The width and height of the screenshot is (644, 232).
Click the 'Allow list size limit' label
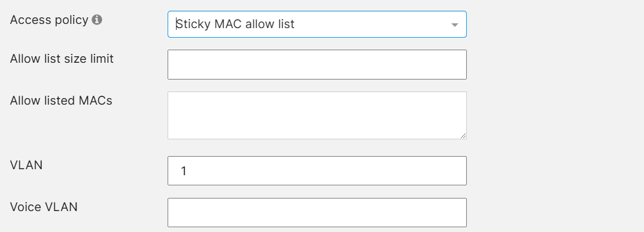[62, 59]
